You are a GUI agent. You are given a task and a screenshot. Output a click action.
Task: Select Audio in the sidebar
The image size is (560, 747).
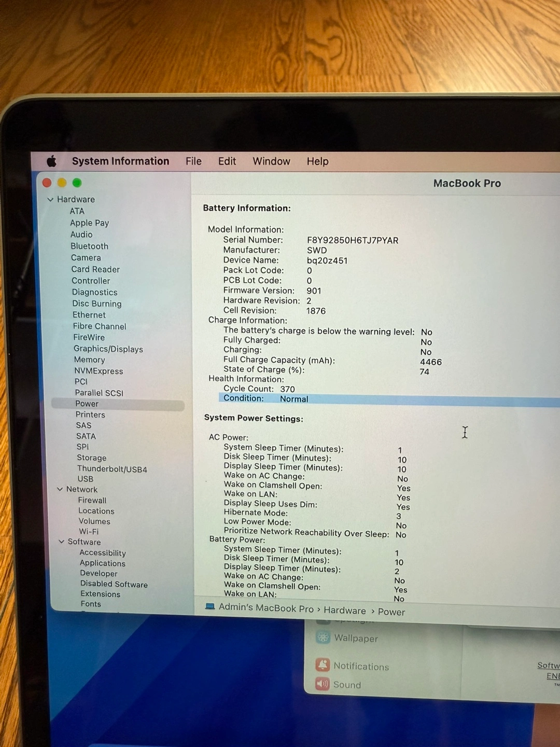coord(81,234)
